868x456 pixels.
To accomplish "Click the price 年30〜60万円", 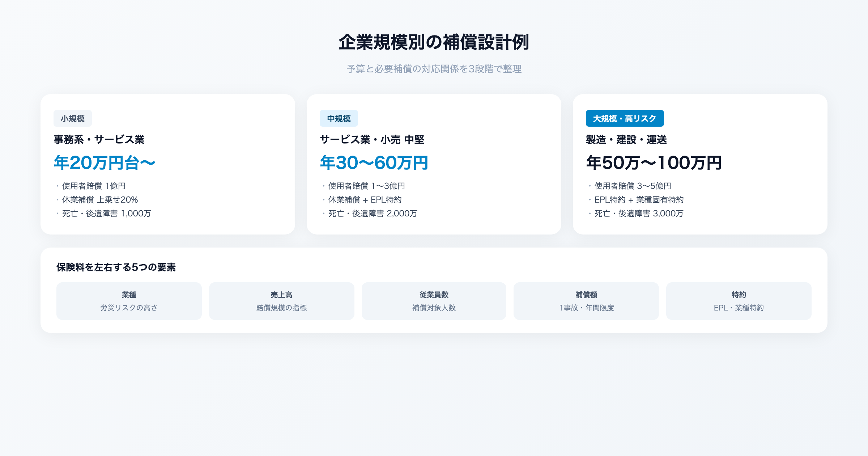I will (x=374, y=163).
